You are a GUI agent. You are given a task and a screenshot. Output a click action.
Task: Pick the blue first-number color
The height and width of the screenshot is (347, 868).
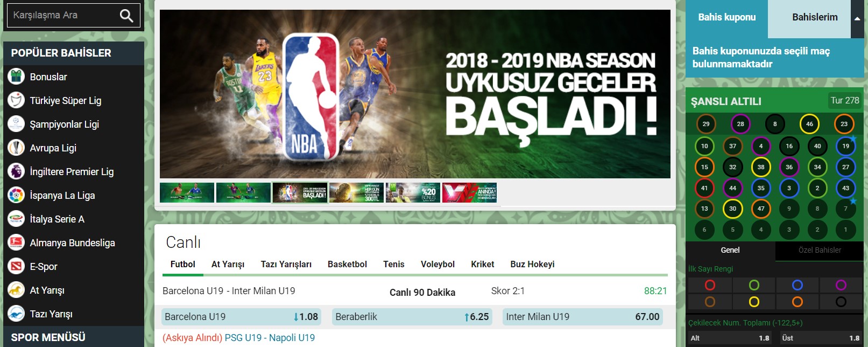tap(798, 285)
